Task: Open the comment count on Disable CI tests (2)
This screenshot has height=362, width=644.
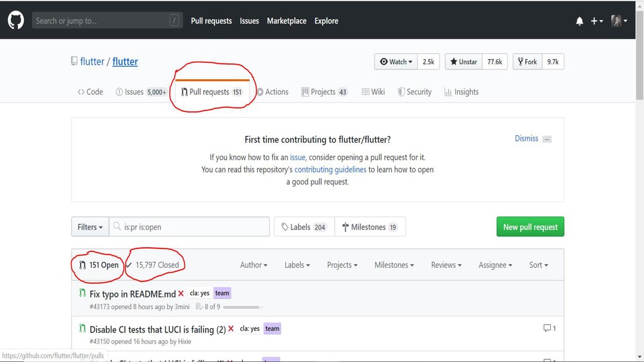Action: [x=549, y=328]
